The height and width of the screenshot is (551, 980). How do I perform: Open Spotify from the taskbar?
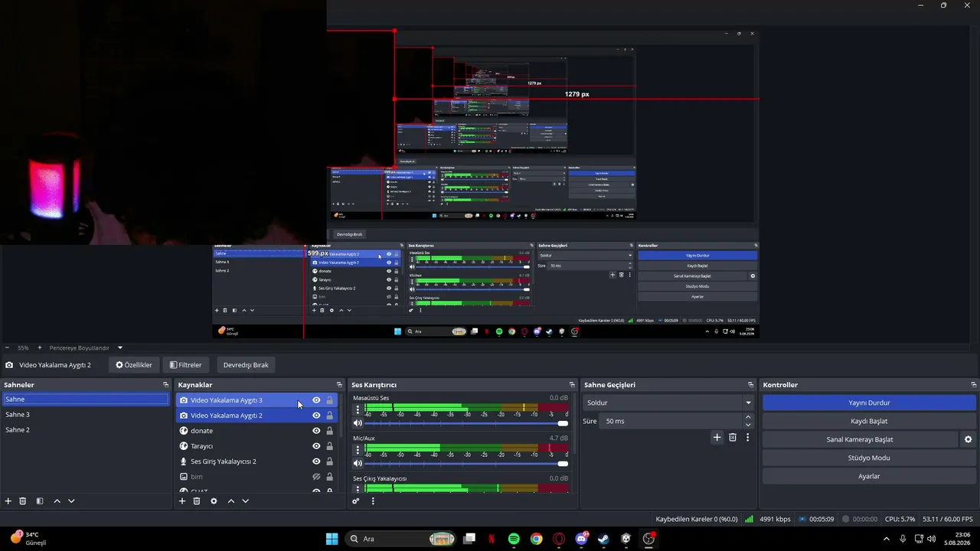pyautogui.click(x=514, y=539)
